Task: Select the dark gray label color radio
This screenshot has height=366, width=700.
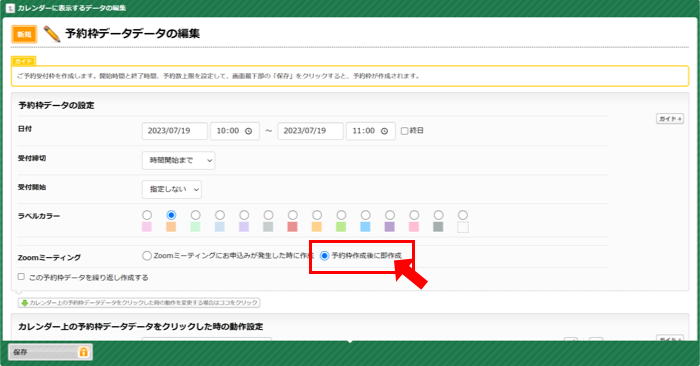Action: point(438,215)
